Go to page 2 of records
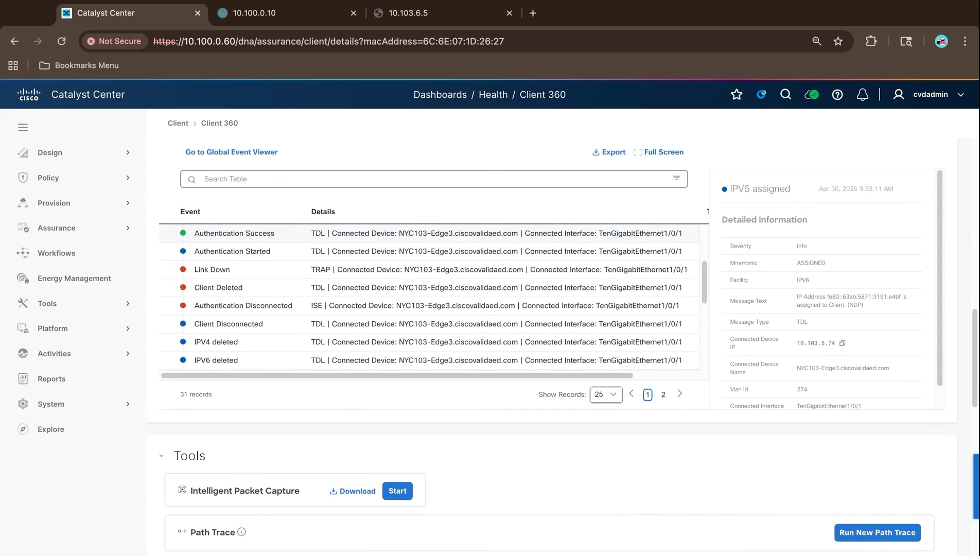This screenshot has width=980, height=556. tap(663, 394)
